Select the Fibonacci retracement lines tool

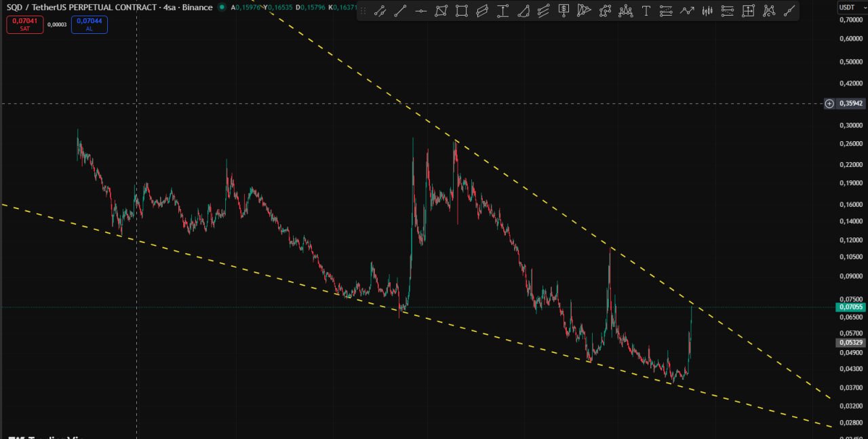(x=666, y=11)
